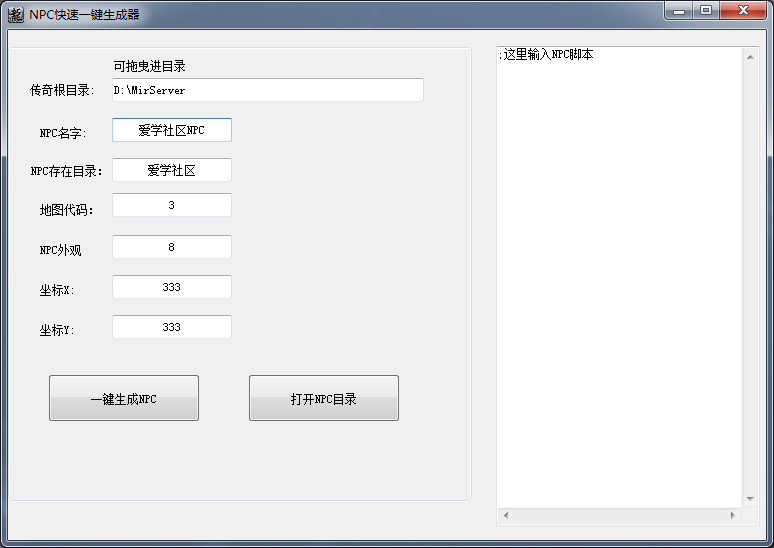This screenshot has height=548, width=774.
Task: Click the 坐标X input field
Action: point(172,287)
